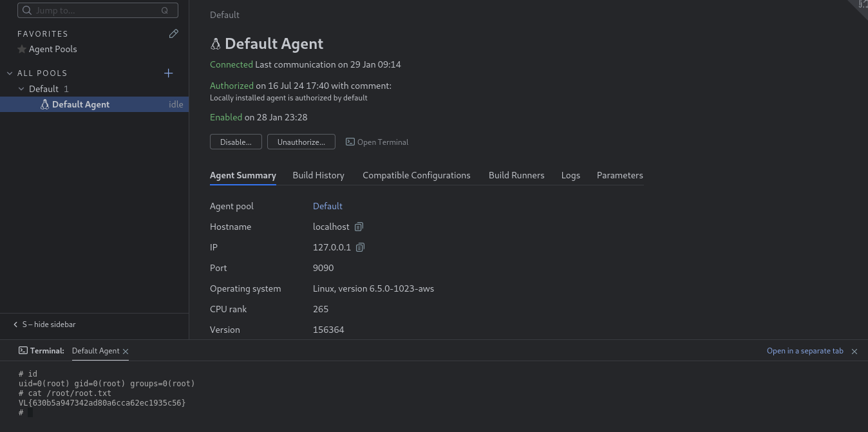Click the flag line starting with VL{ in the terminal
This screenshot has height=432, width=868.
(102, 403)
